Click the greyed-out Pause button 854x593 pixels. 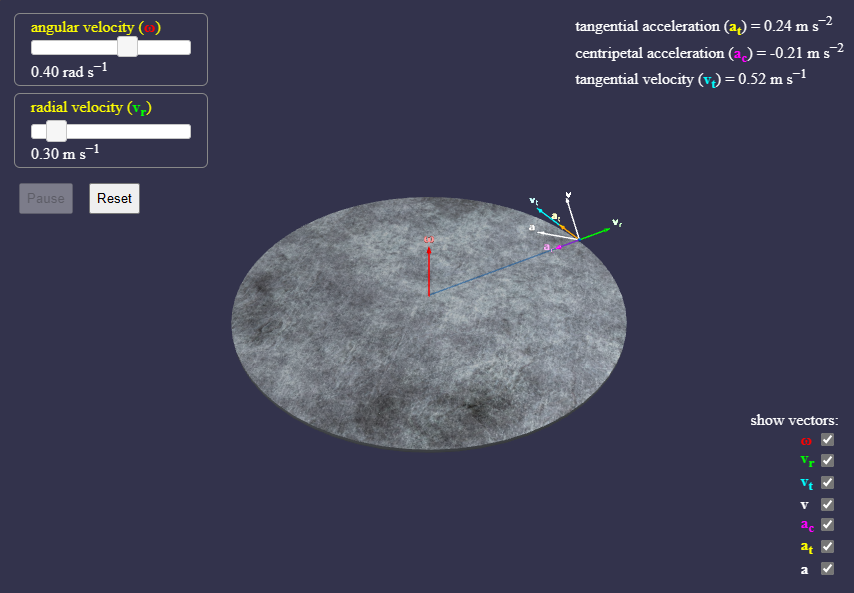pos(46,198)
